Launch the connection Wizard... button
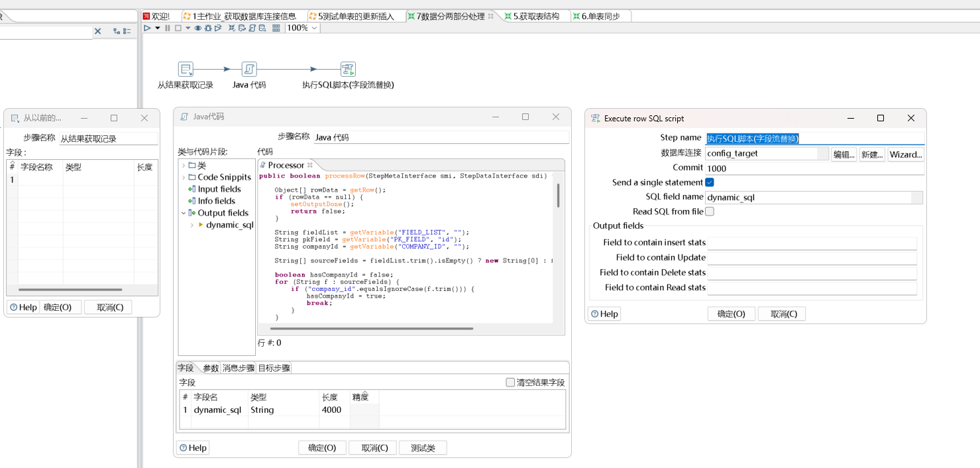Viewport: 980px width, 468px height. point(906,154)
